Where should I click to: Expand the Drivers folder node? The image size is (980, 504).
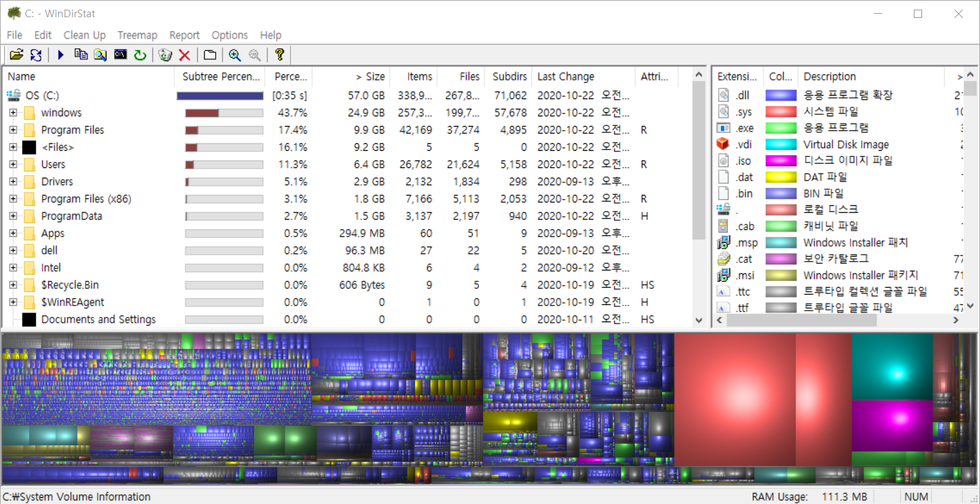pyautogui.click(x=13, y=181)
